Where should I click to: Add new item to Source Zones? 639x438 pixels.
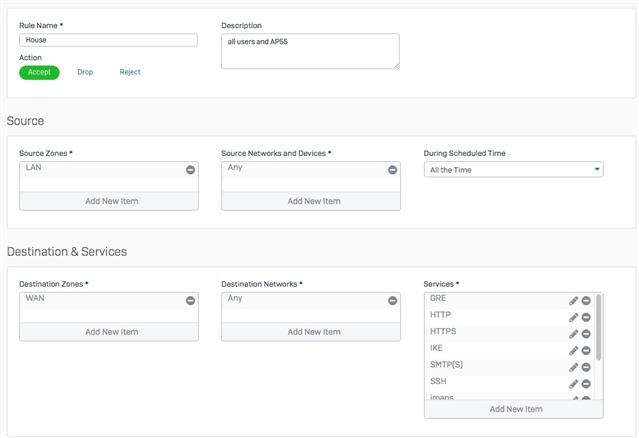pos(109,201)
